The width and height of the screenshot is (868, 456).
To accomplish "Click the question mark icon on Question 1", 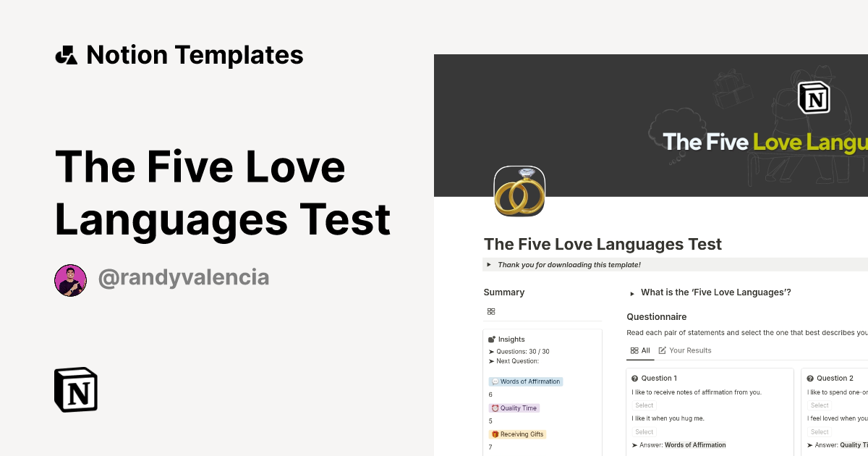I will pos(634,378).
